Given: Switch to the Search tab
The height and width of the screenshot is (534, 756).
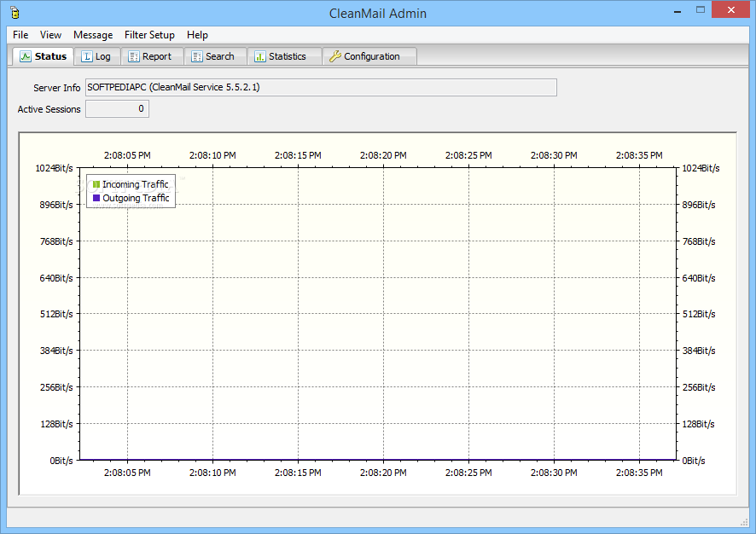Looking at the screenshot, I should click(216, 56).
